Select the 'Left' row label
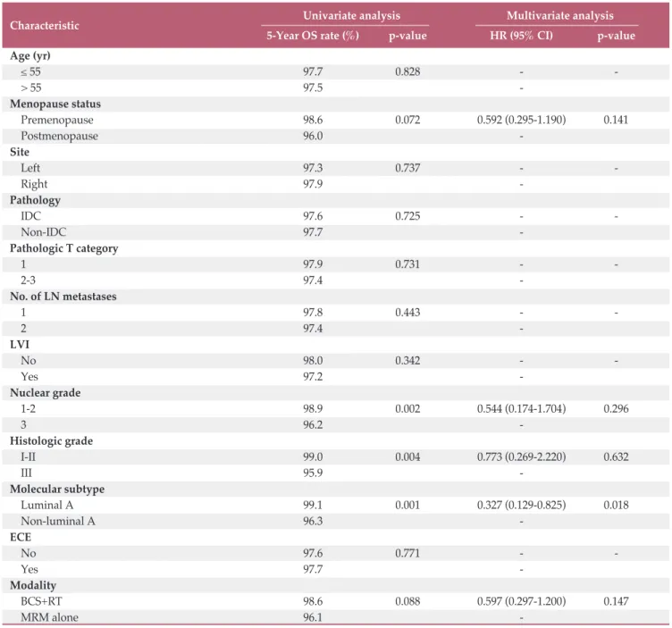The image size is (672, 628). 30,168
